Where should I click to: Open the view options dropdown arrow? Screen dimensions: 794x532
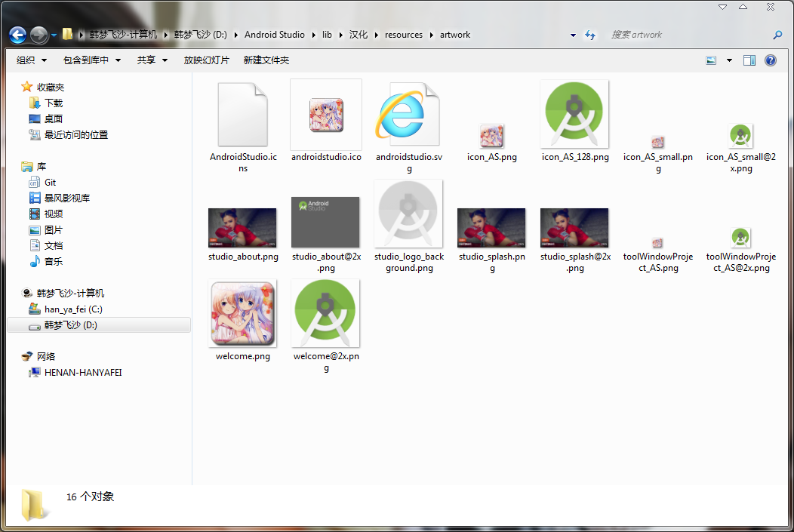(x=729, y=60)
